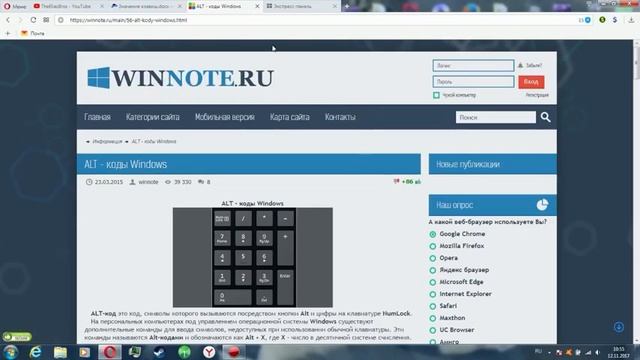Open File Explorer folder on taskbar
The width and height of the screenshot is (640, 360).
click(60, 352)
